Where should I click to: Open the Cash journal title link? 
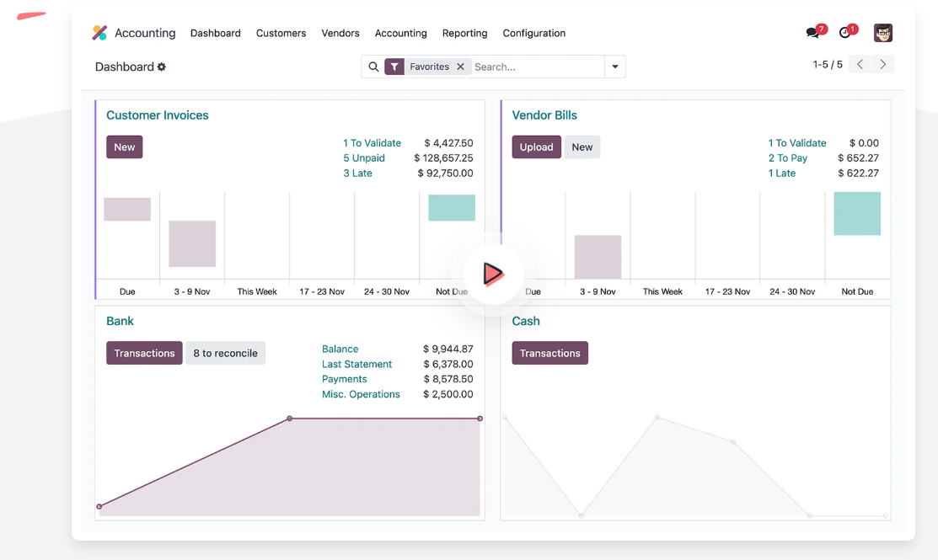526,321
